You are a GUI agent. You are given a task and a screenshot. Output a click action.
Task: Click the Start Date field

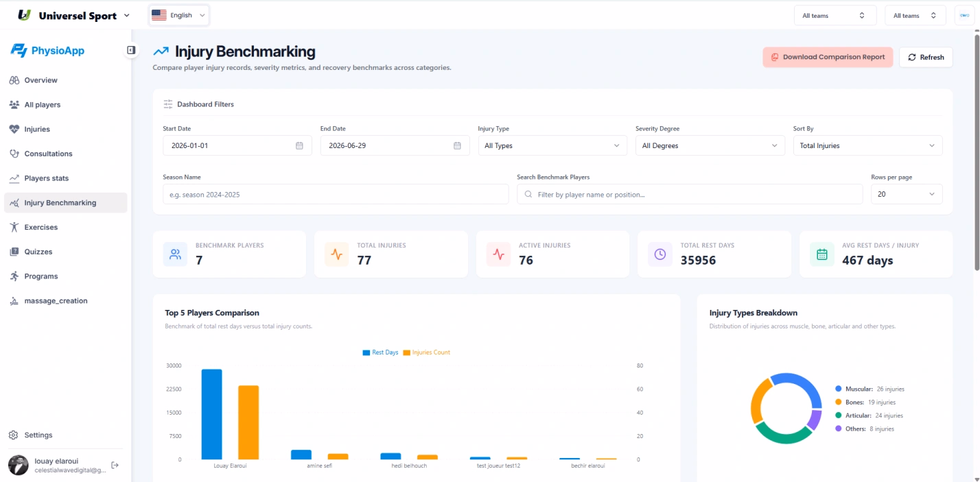pos(237,145)
